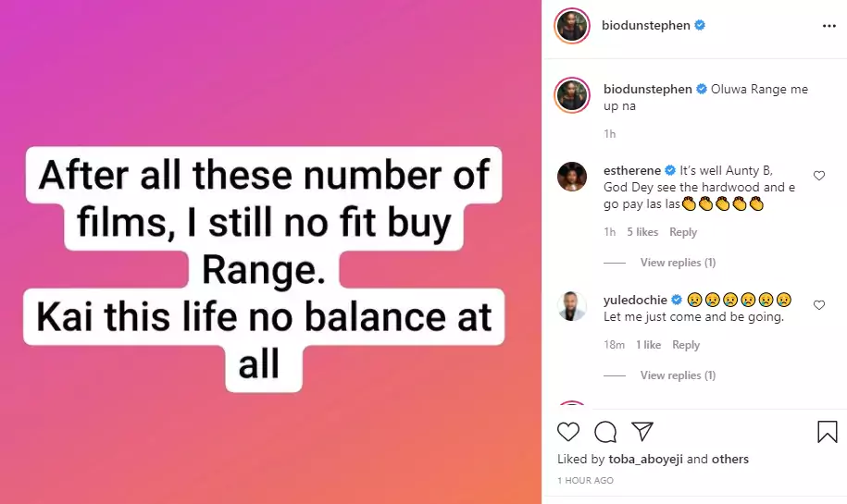Screen dimensions: 847x504
Task: Reply to estherene's comment
Action: [x=683, y=232]
